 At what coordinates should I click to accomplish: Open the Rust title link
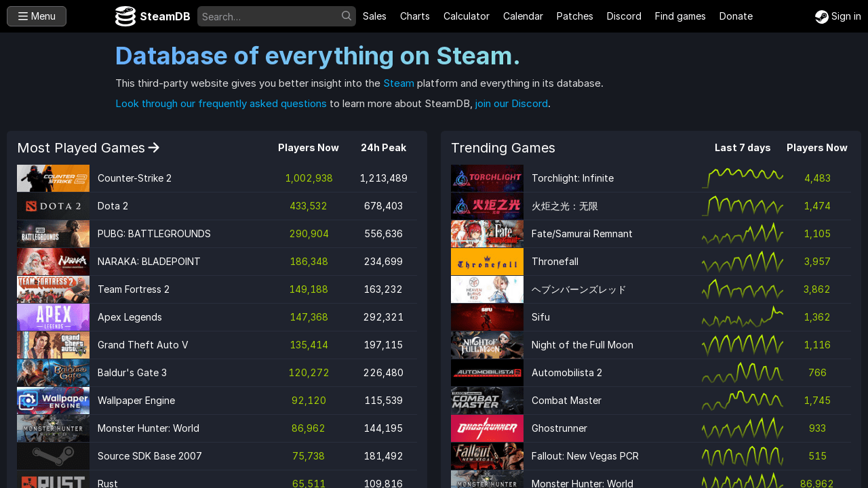[x=108, y=483]
